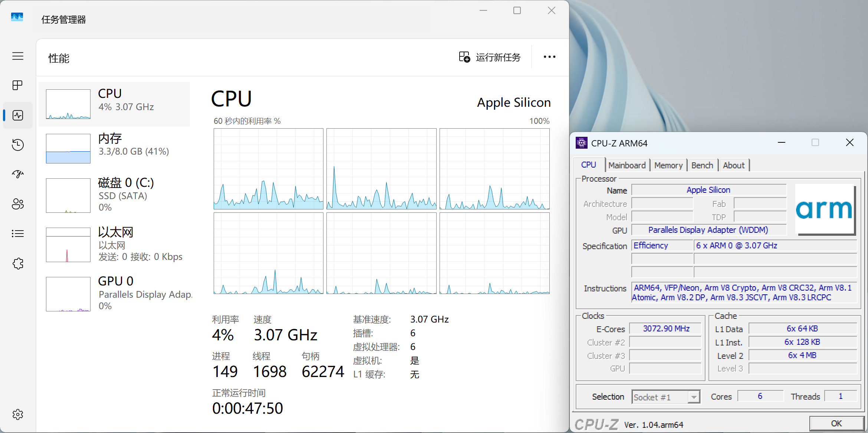Switch to the Mainboard tab

pyautogui.click(x=627, y=165)
